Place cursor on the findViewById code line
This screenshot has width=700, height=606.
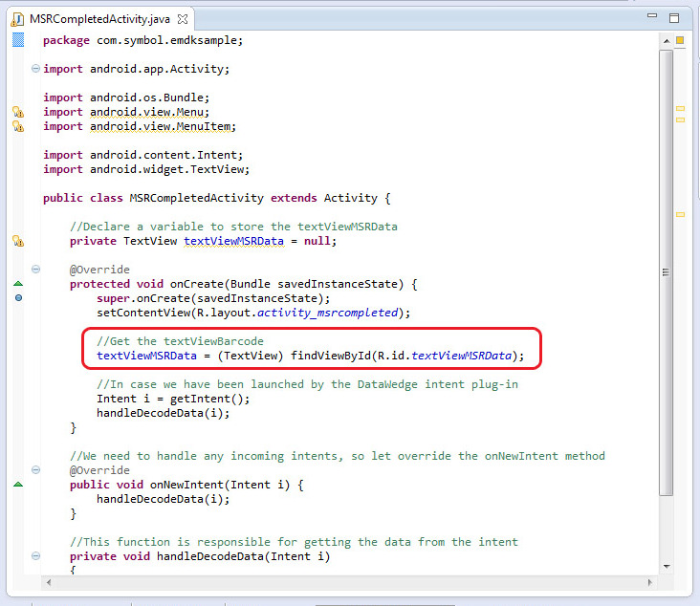pos(306,356)
